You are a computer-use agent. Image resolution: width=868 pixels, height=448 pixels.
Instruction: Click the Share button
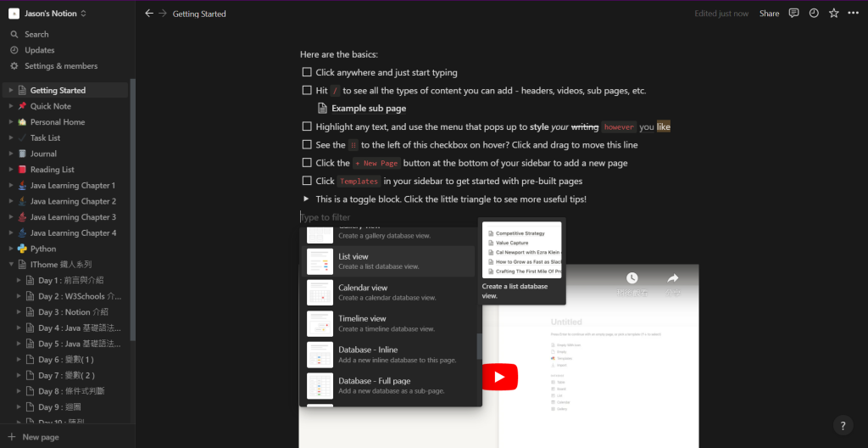point(769,14)
